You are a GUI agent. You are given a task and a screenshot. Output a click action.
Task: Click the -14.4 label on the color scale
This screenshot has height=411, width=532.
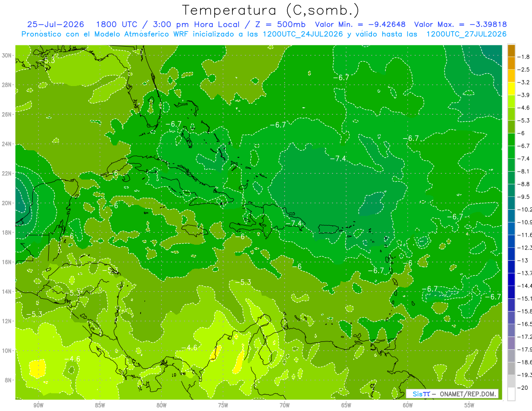coord(525,286)
